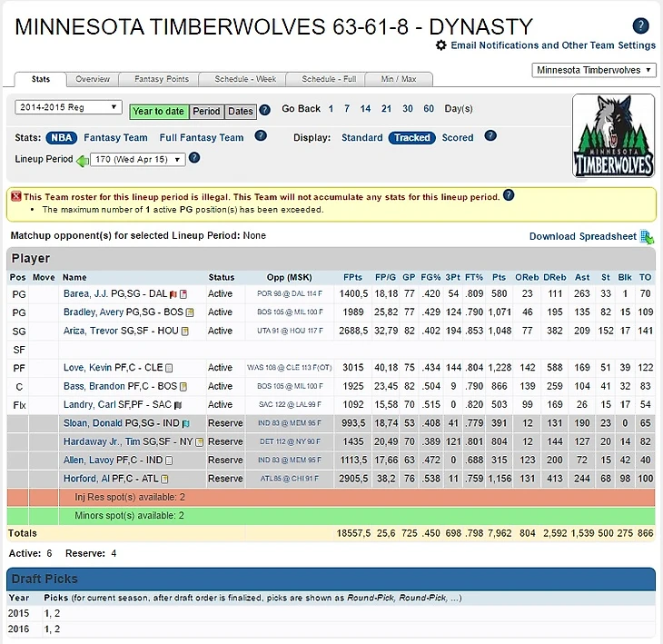Open Email Notifications and Other Team Settings
The width and height of the screenshot is (663, 644).
click(x=553, y=45)
